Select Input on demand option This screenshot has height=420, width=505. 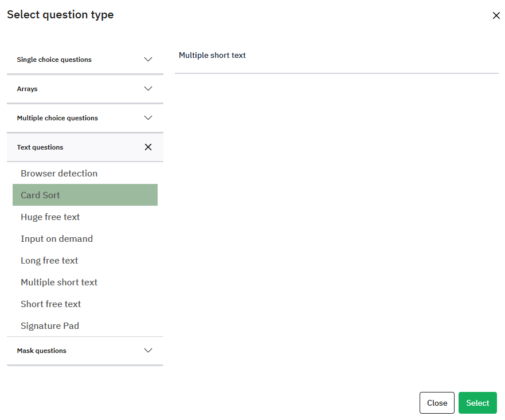click(57, 239)
